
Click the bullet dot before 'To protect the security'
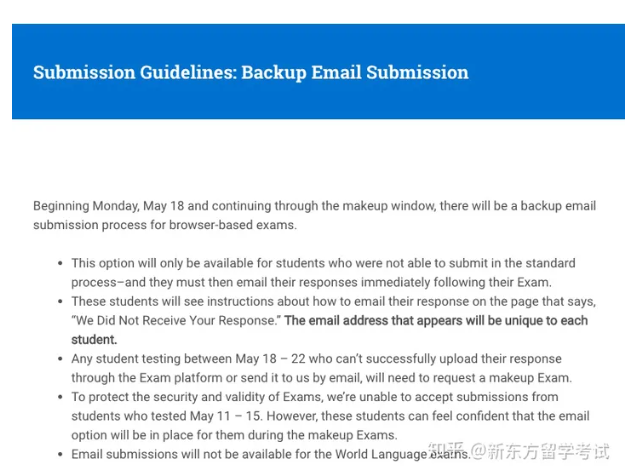click(58, 397)
